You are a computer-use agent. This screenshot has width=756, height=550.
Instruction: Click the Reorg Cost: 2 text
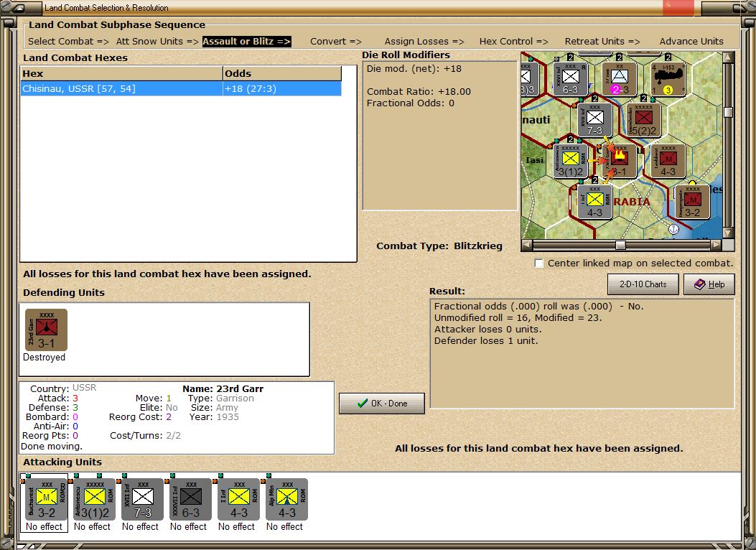pyautogui.click(x=140, y=417)
